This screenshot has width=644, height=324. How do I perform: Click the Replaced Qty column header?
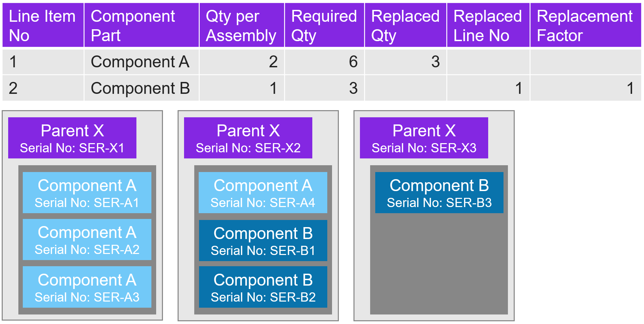[x=405, y=25]
